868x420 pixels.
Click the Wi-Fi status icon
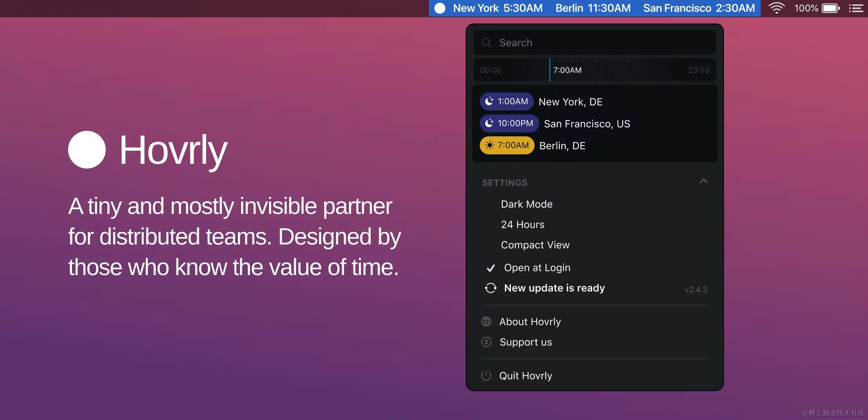point(776,8)
